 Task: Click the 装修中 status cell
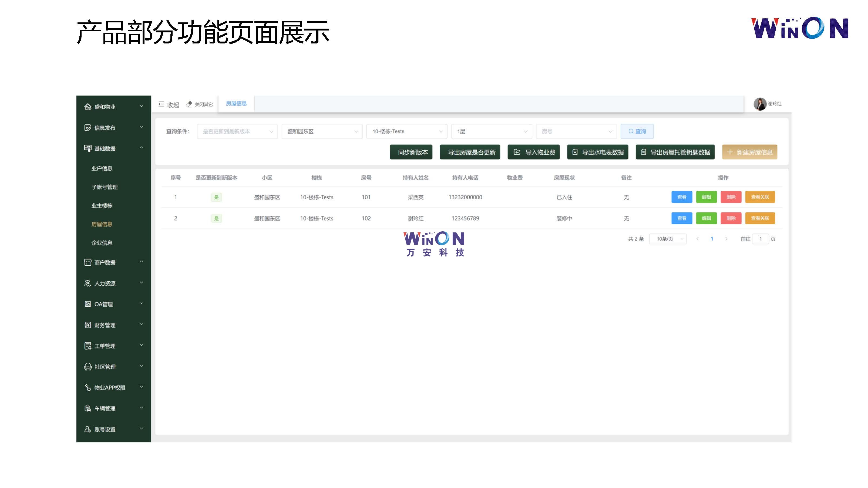click(564, 219)
